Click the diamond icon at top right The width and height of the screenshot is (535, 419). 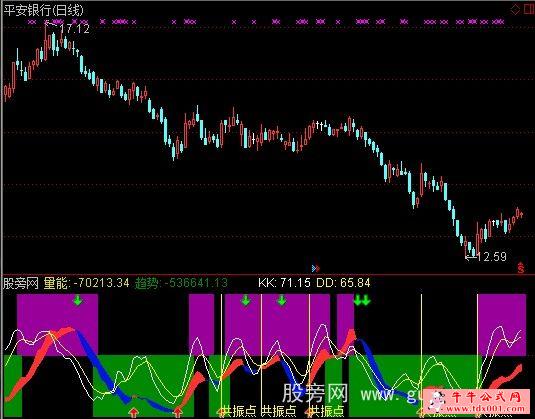(x=515, y=9)
